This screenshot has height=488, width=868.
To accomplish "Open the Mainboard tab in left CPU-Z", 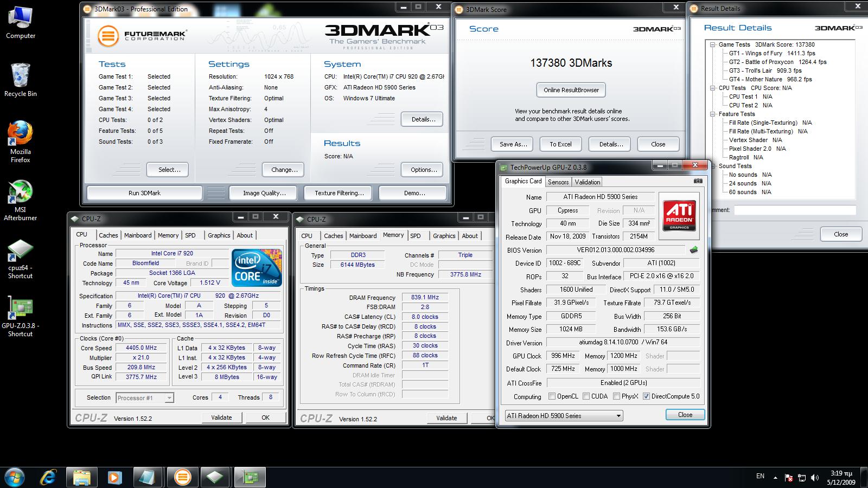I will [x=138, y=235].
